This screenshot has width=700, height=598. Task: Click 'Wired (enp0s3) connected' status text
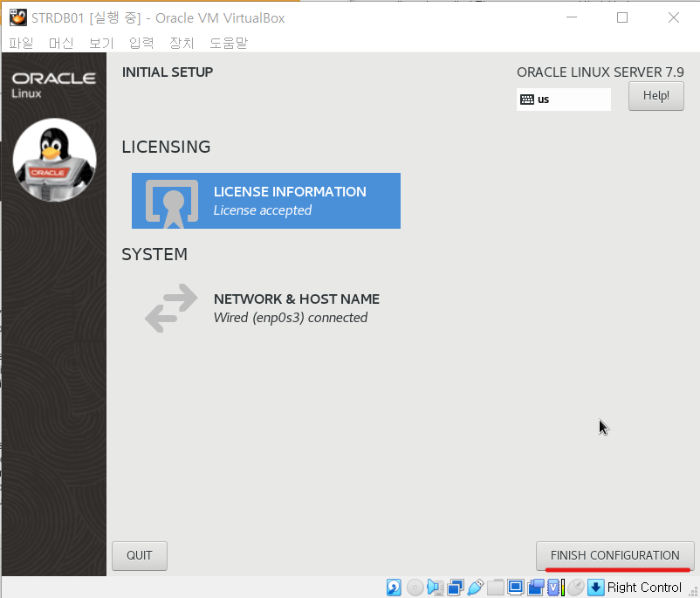[x=291, y=318]
